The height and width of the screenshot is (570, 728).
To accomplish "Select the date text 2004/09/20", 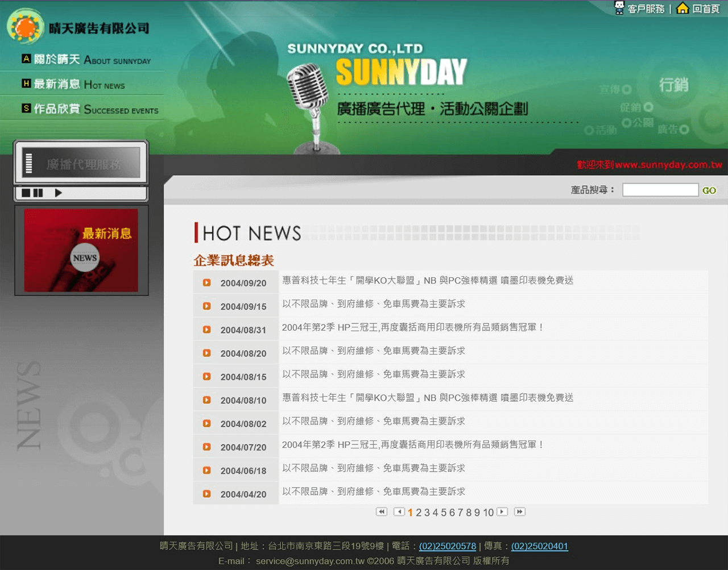I will 243,283.
